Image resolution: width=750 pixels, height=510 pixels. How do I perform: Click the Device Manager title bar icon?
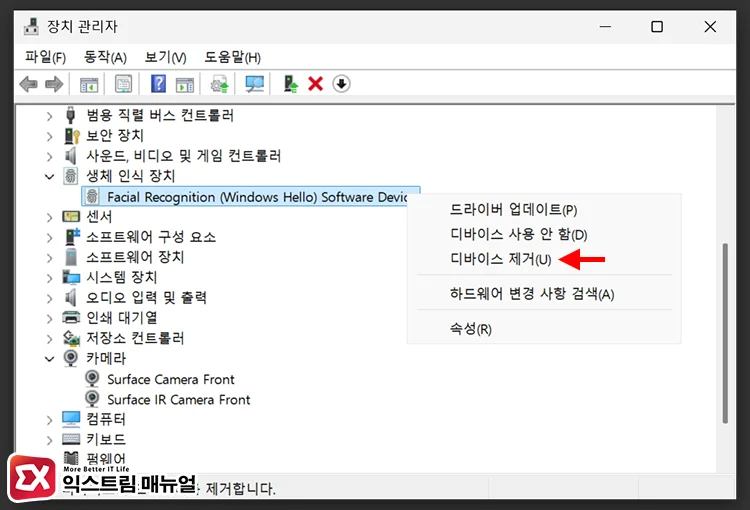pos(31,26)
